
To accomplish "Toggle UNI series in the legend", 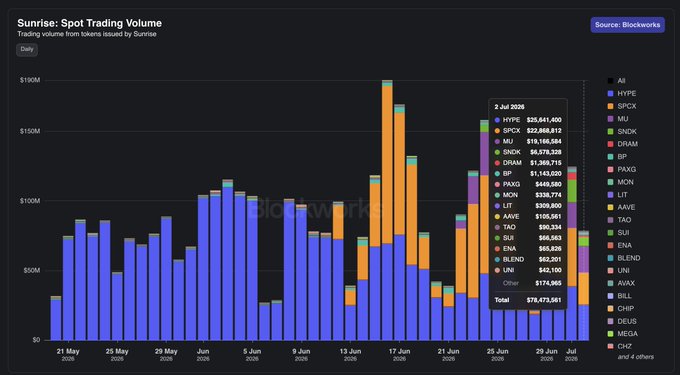I will click(618, 271).
